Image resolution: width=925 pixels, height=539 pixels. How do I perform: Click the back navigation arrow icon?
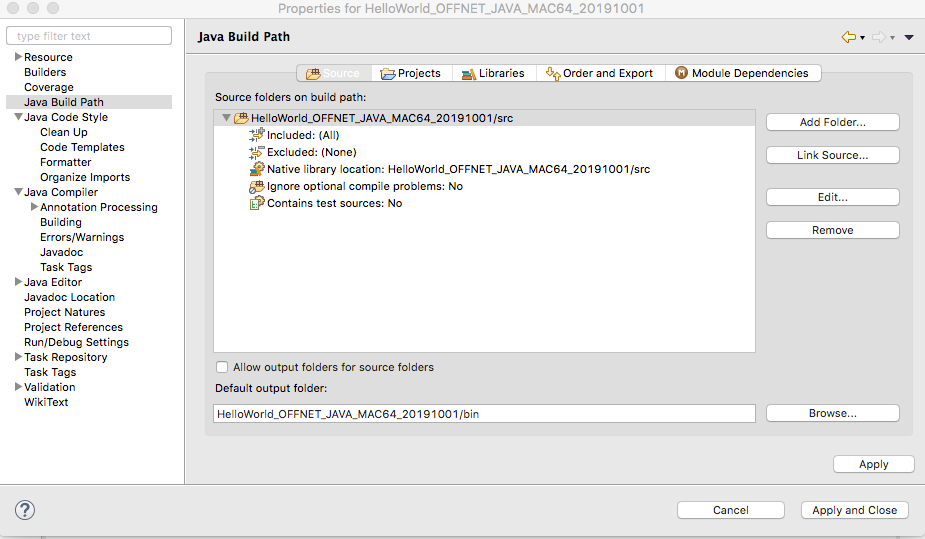[x=848, y=37]
